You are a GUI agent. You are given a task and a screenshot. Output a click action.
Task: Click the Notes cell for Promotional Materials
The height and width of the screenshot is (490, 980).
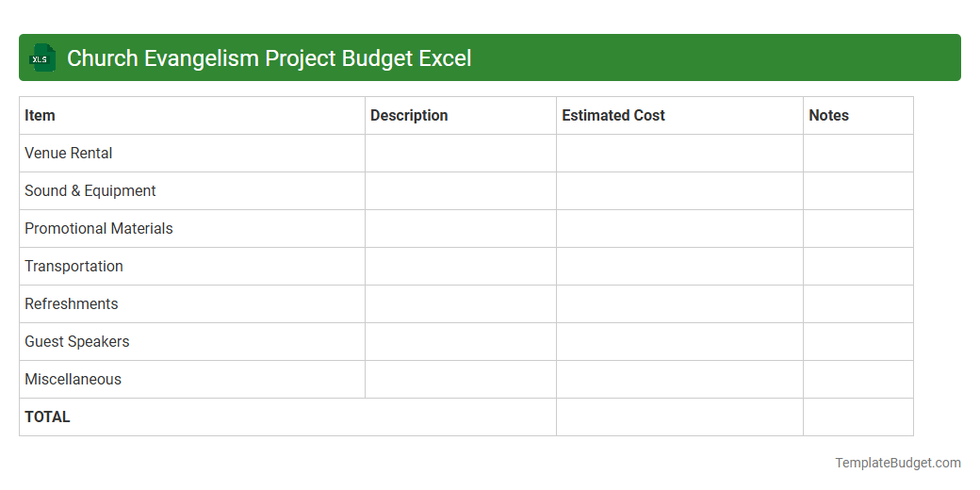[858, 229]
